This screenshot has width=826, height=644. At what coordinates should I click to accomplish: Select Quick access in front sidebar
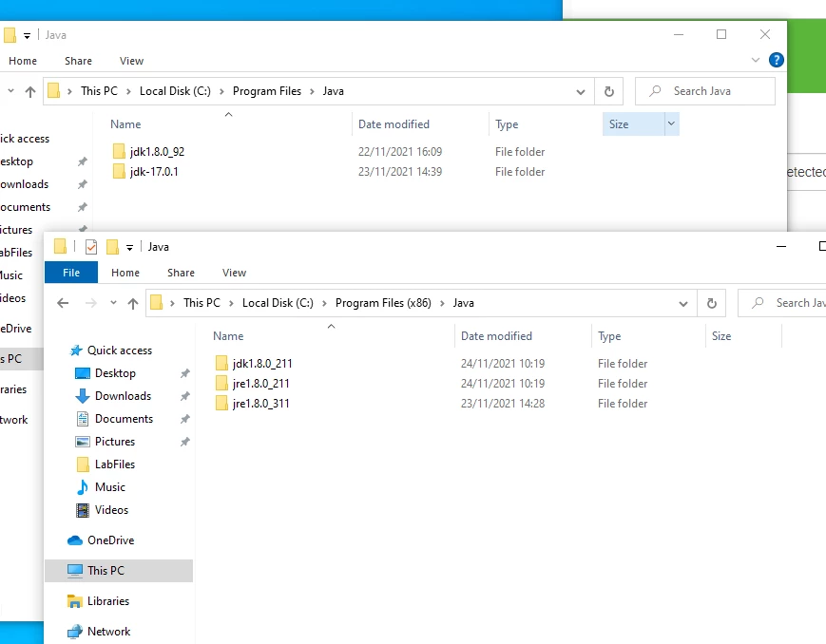click(120, 350)
